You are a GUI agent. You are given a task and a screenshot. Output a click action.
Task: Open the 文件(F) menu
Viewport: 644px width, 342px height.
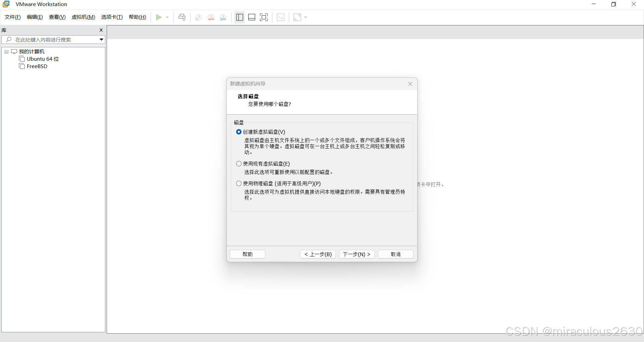pos(13,17)
